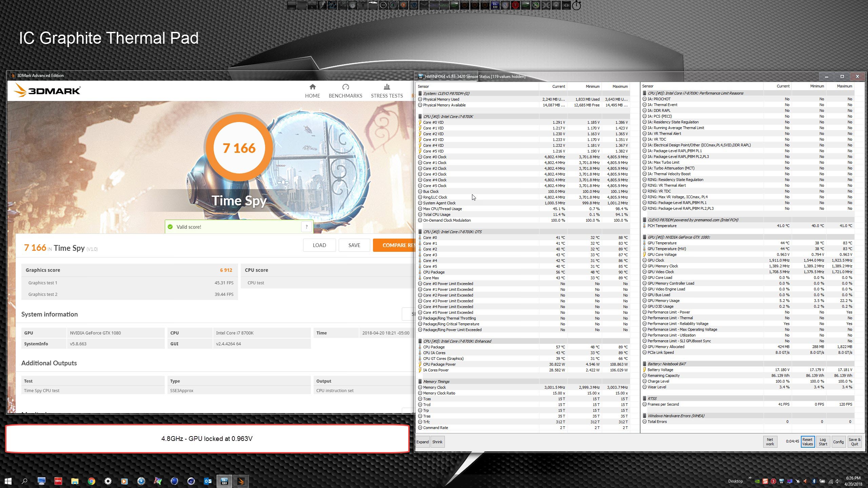Launch Google Chrome from the taskbar
Image resolution: width=868 pixels, height=488 pixels.
point(91,481)
